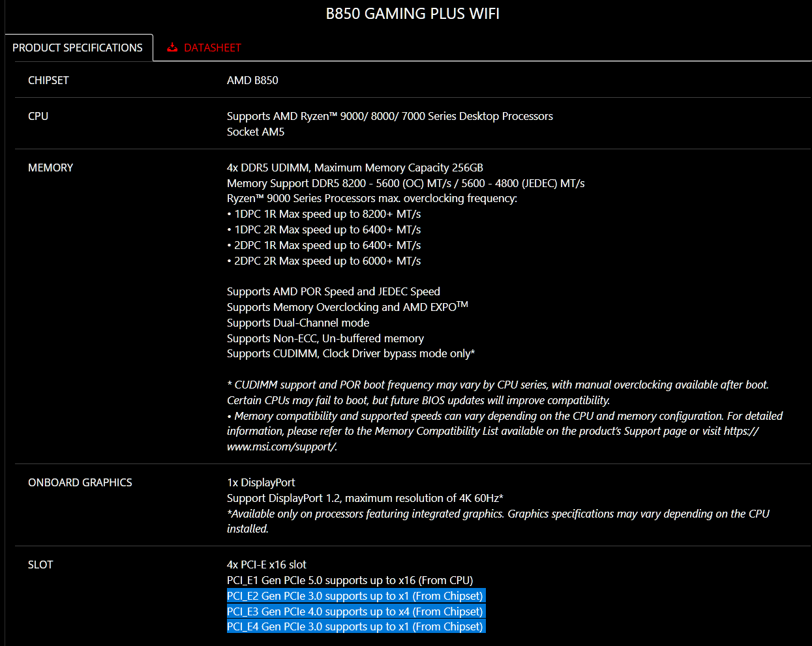Click Supports Dual-Channel mode line

(298, 323)
